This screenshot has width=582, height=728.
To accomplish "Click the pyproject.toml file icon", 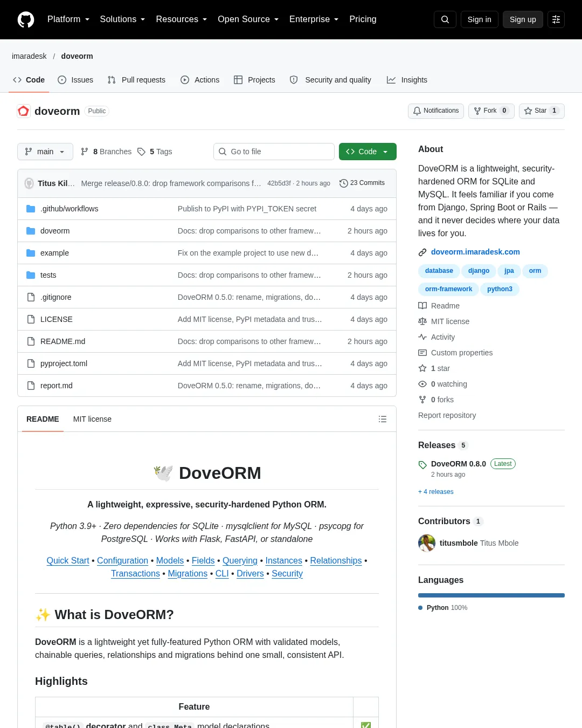I will point(31,363).
